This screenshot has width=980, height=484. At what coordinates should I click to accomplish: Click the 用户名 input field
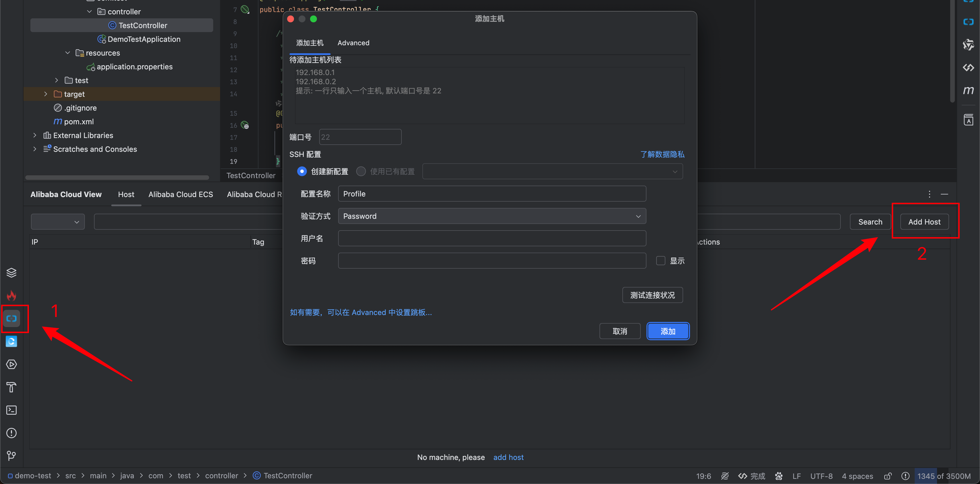tap(492, 239)
